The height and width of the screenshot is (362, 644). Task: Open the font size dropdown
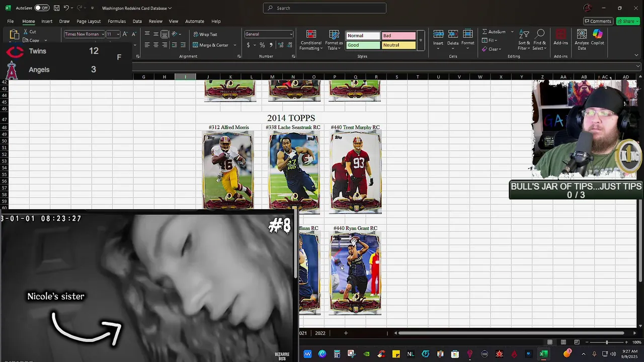(118, 34)
